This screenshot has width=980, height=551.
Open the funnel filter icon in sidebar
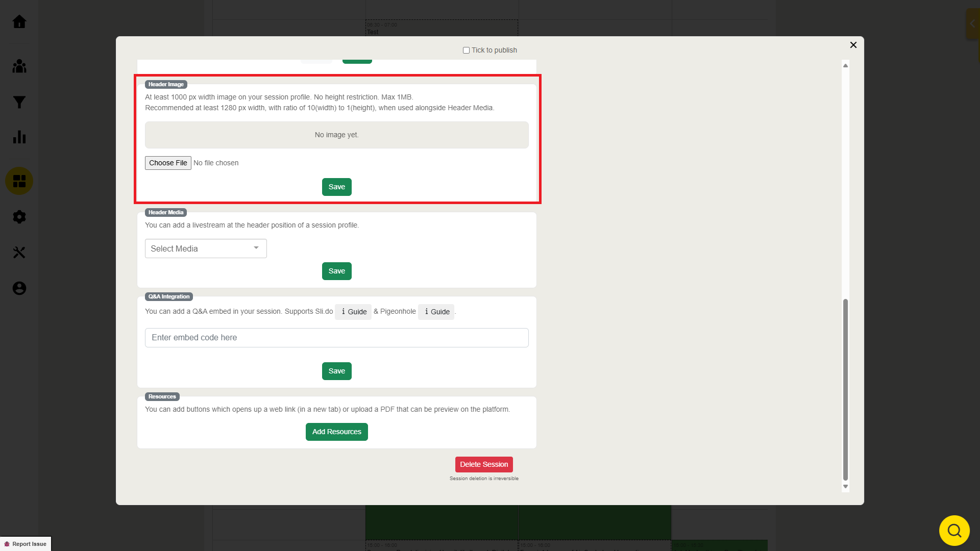coord(19,102)
